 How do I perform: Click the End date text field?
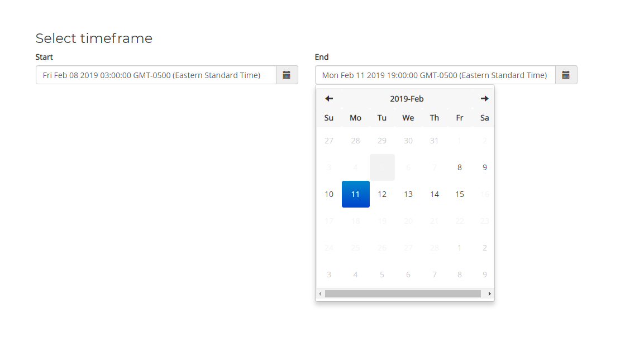[435, 75]
